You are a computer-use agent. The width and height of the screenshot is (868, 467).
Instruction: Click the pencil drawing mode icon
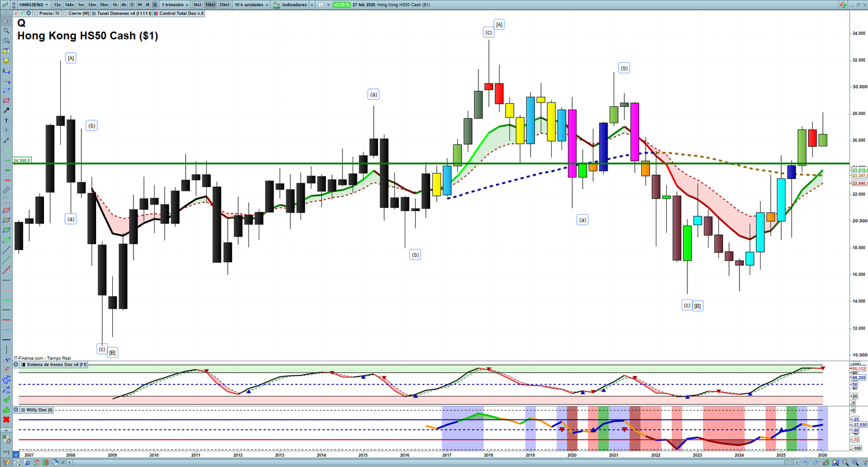coord(7,463)
